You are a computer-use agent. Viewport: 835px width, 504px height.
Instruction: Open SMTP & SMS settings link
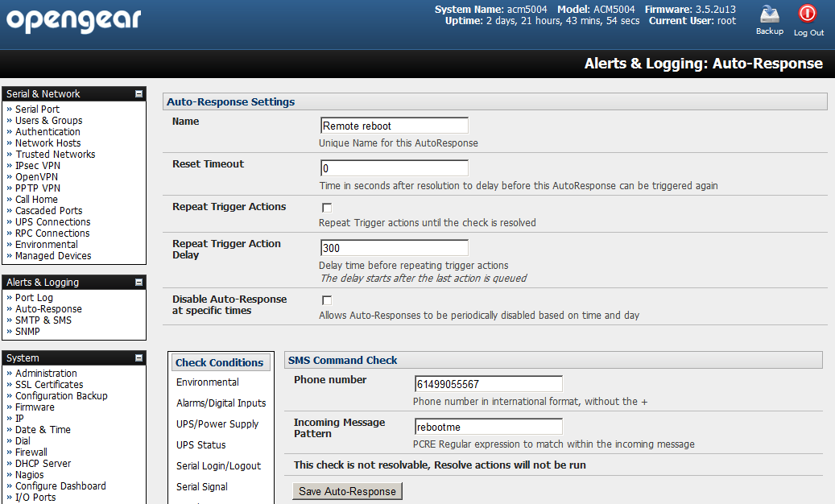(x=43, y=320)
